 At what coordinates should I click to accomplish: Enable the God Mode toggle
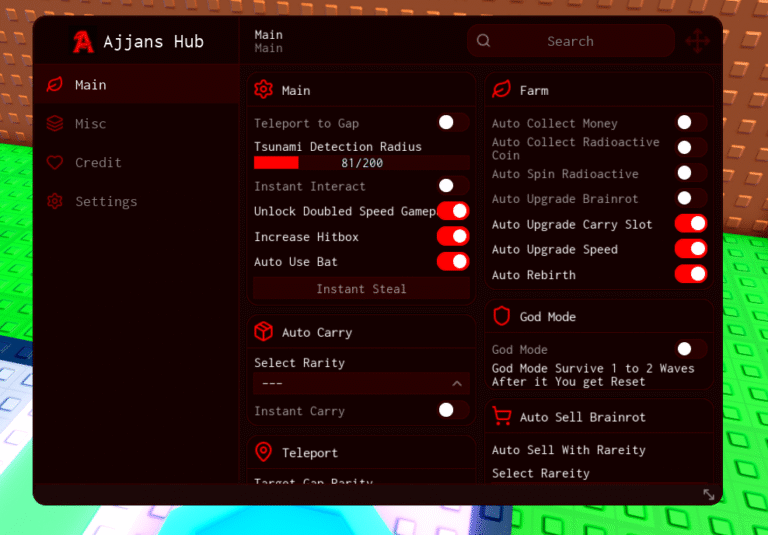click(691, 349)
